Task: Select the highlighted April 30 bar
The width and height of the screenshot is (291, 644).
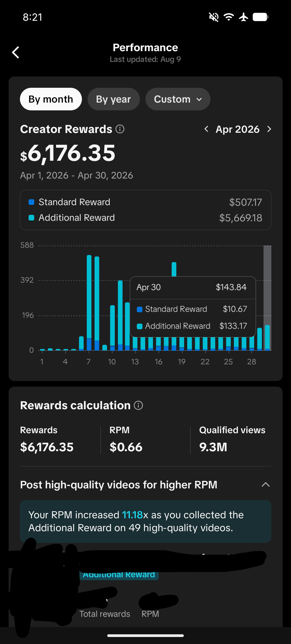Action: 267,338
